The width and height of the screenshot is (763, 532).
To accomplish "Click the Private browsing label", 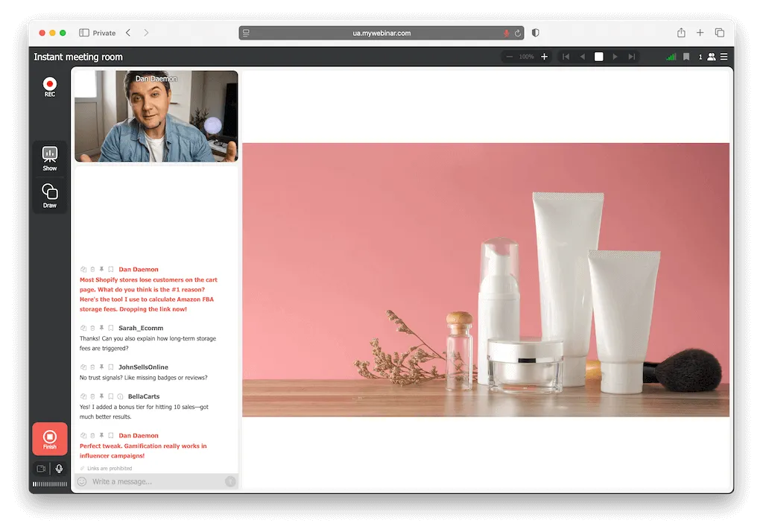I will click(104, 33).
